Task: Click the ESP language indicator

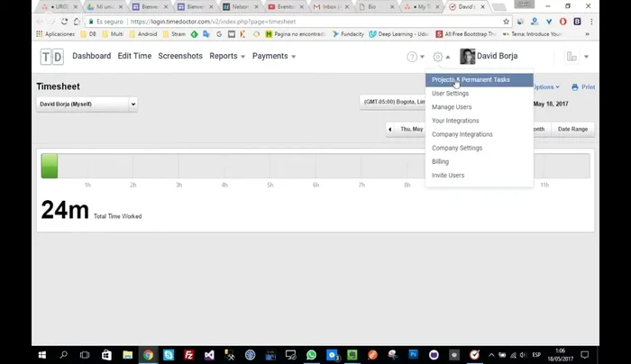Action: pyautogui.click(x=536, y=355)
